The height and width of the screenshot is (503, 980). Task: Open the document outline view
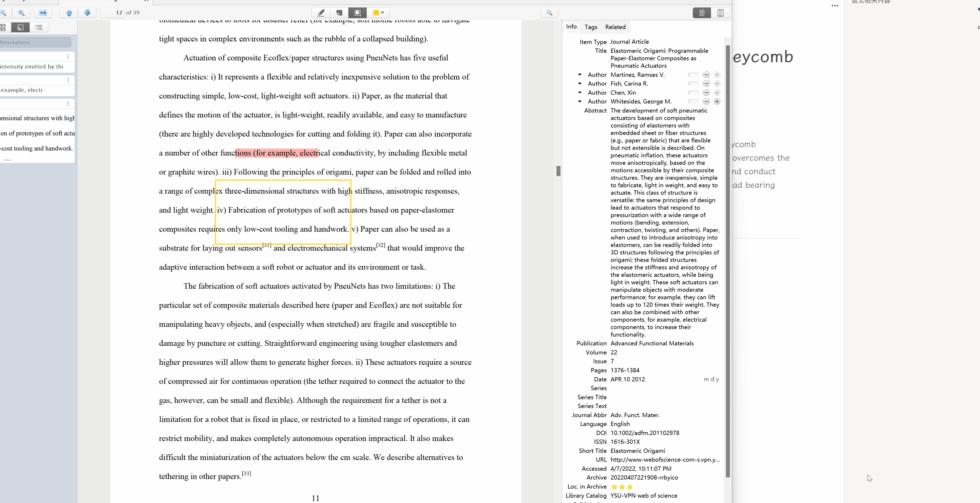(x=38, y=27)
